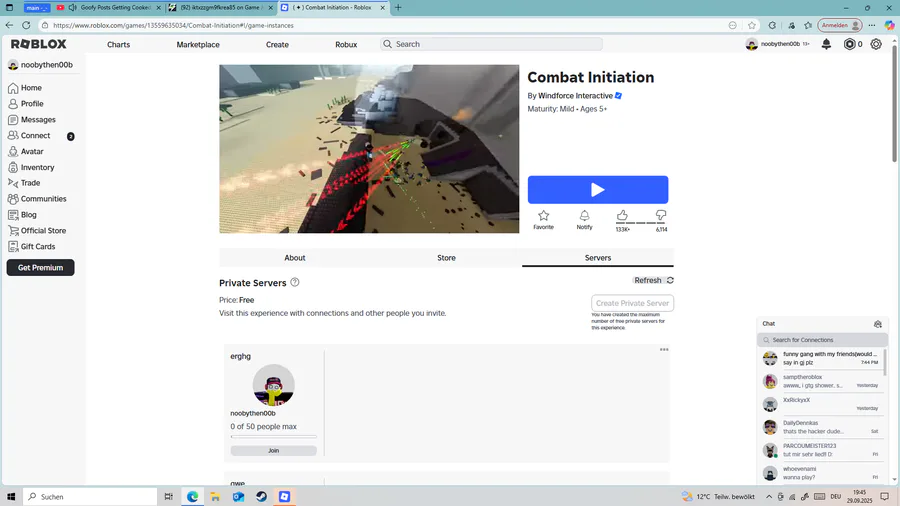Screen dimensions: 900x506
Task: Dislike the game with thumbs down
Action: (x=661, y=216)
